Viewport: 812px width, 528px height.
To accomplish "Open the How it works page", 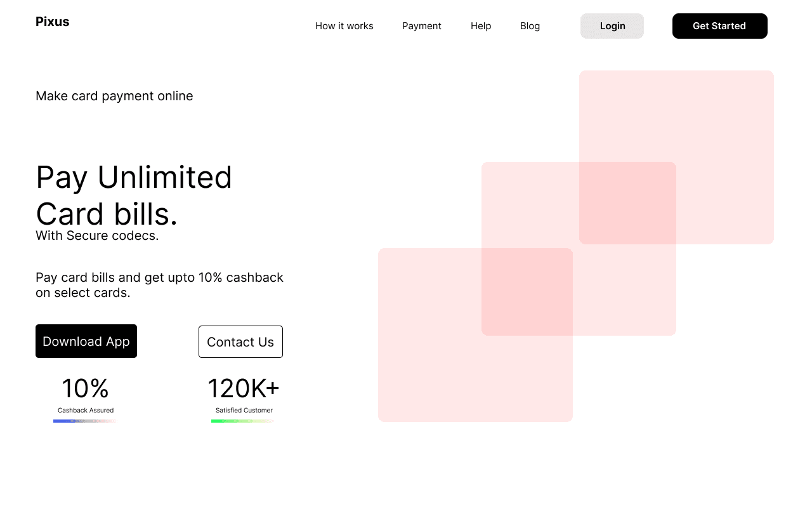I will 344,26.
